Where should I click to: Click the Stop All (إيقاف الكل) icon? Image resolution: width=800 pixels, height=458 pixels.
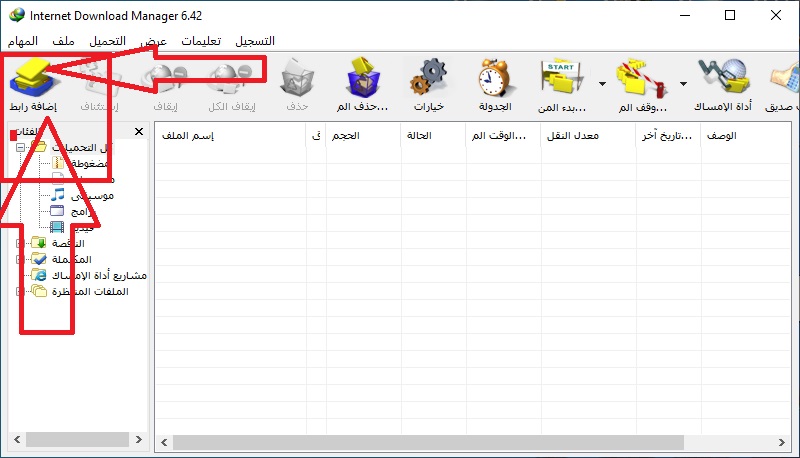coord(231,79)
